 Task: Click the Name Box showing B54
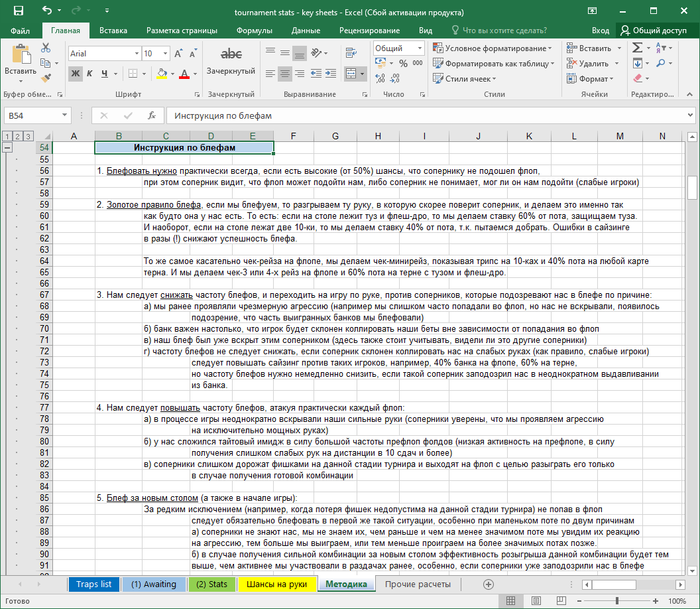pyautogui.click(x=37, y=116)
